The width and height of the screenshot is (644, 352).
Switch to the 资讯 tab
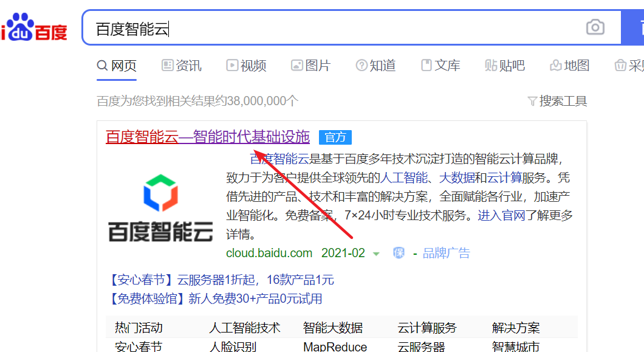click(x=182, y=66)
